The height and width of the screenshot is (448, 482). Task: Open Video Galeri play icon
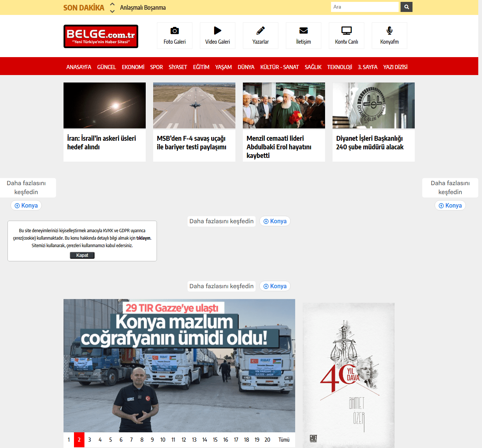coord(217,31)
